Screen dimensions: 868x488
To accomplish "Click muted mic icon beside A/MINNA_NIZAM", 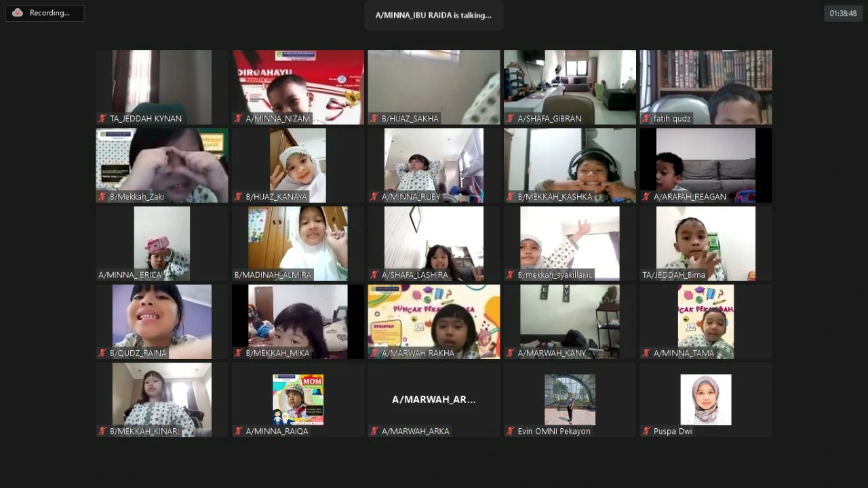I will pos(239,119).
